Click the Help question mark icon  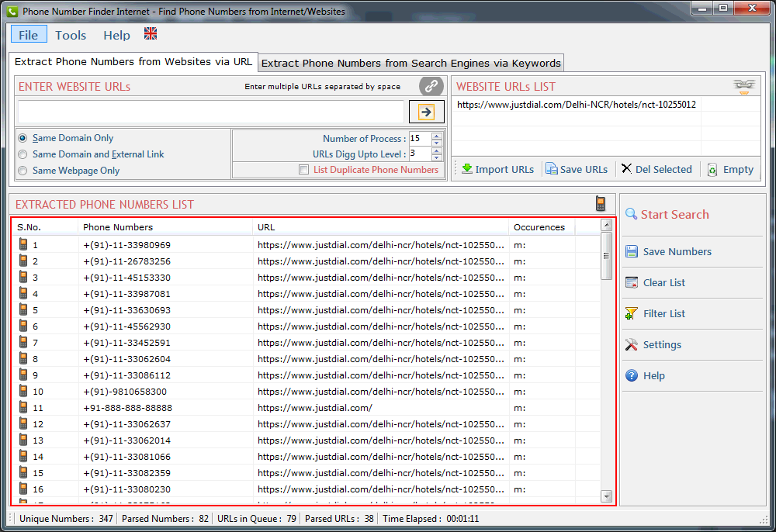coord(632,376)
